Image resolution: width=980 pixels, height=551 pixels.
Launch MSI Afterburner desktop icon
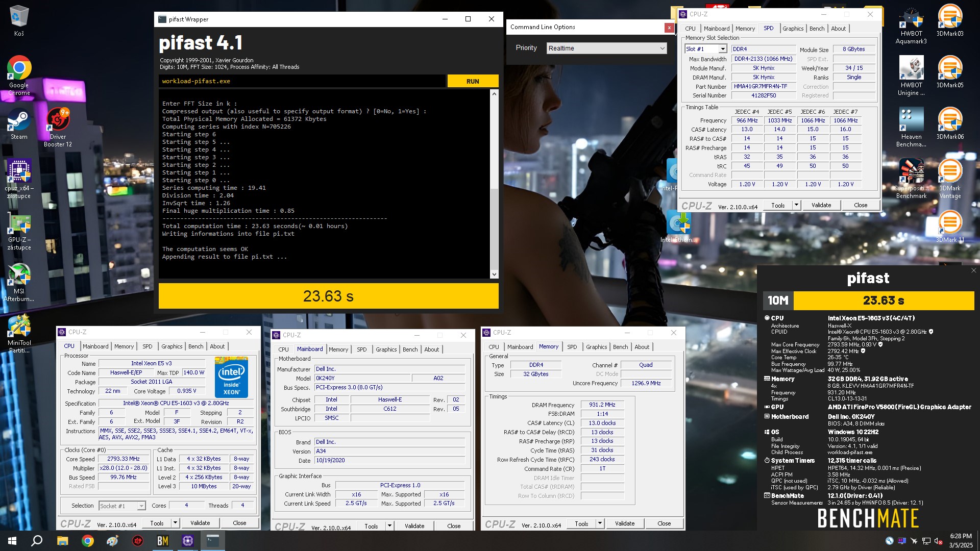19,282
